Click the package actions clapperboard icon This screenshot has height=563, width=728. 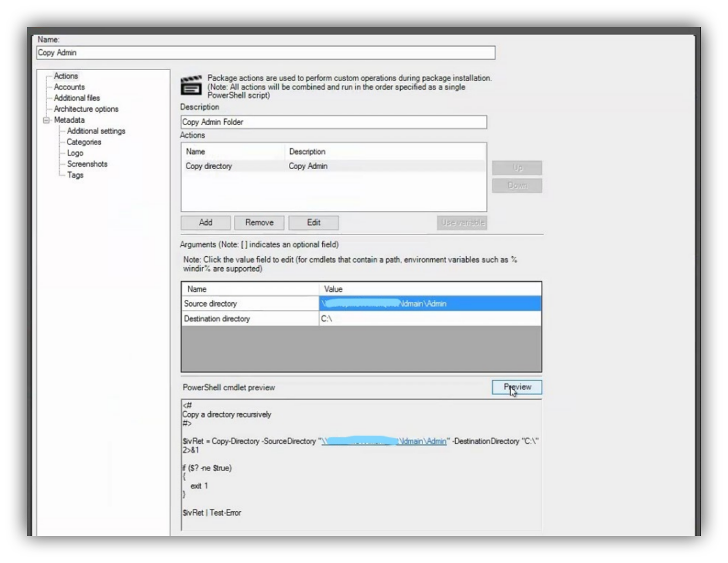coord(191,86)
